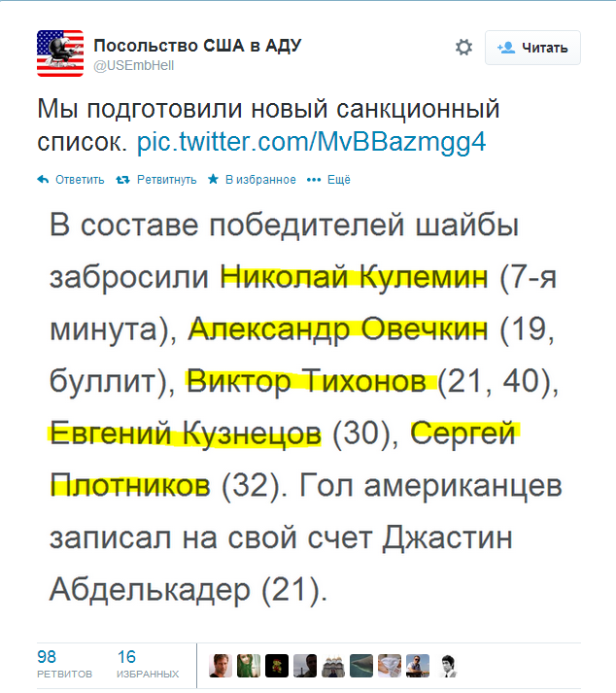Click the third retweeter avatar with black background

[x=277, y=665]
